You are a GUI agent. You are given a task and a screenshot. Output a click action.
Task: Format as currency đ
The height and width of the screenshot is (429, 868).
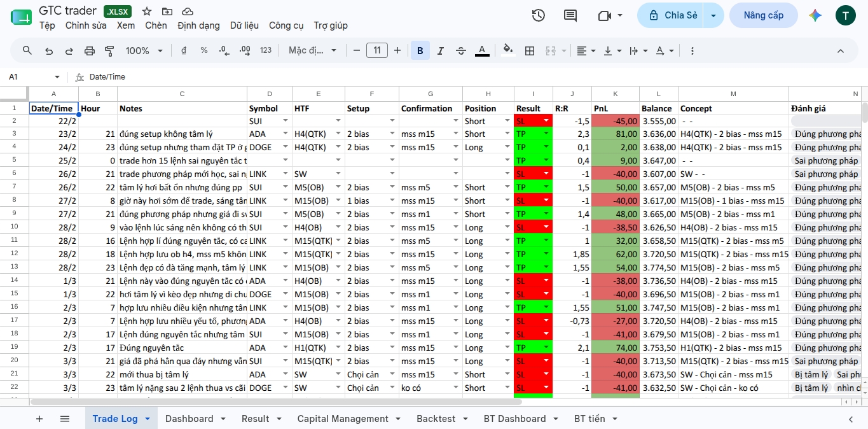coord(184,50)
